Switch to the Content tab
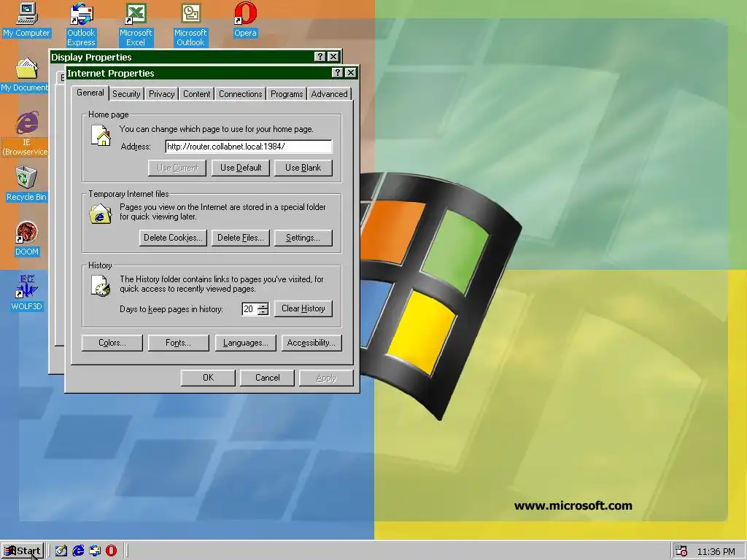 click(197, 94)
